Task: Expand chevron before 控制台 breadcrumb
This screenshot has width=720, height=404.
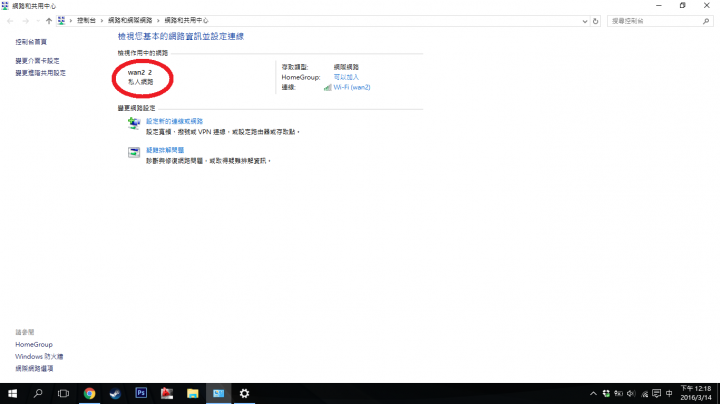Action: 71,21
